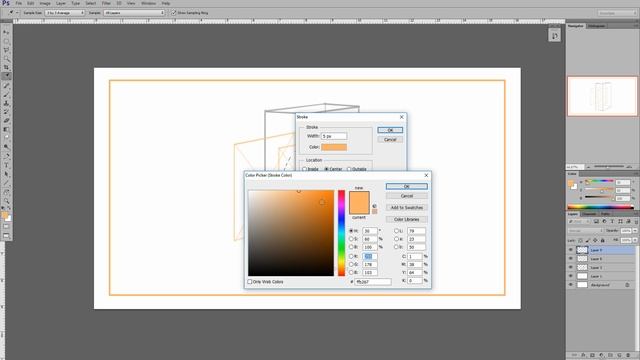The height and width of the screenshot is (360, 640).
Task: Open the File menu
Action: pyautogui.click(x=19, y=3)
